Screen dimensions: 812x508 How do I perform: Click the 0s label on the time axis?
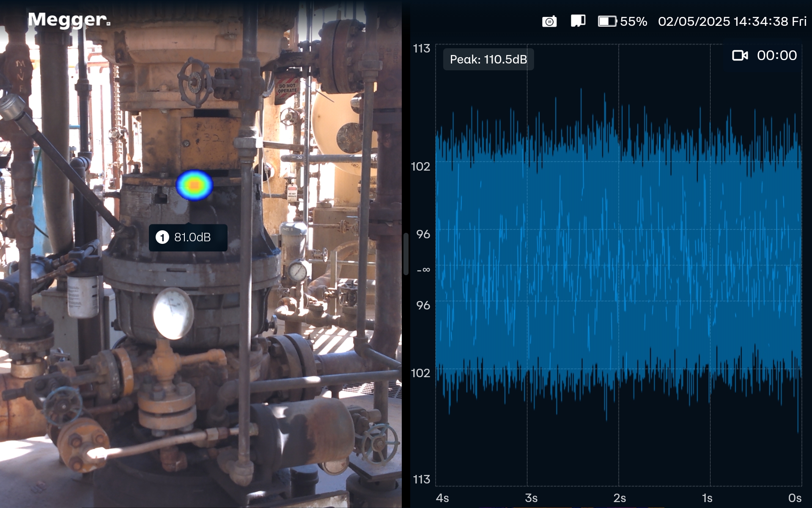[x=795, y=498]
